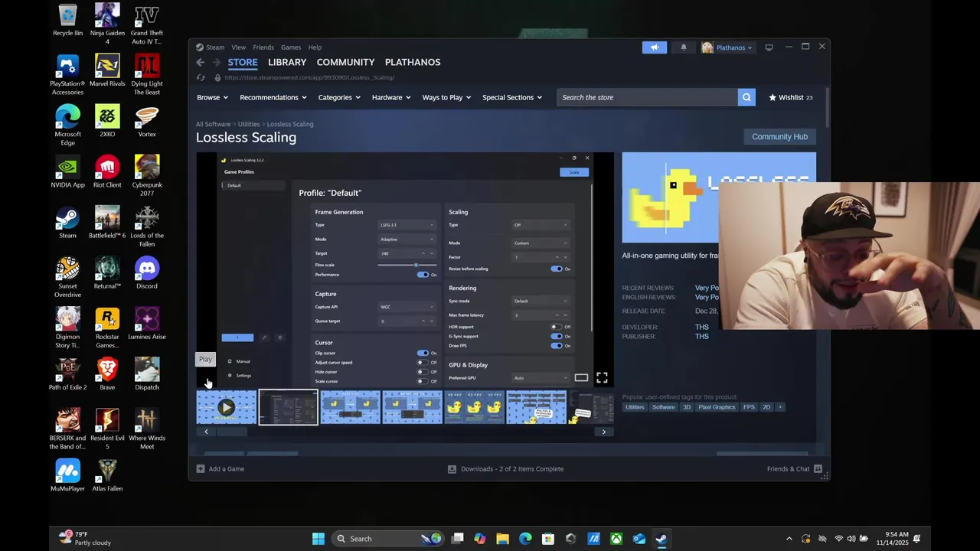Click the Microsoft Edge desktop shortcut
The width and height of the screenshot is (980, 551).
[67, 126]
